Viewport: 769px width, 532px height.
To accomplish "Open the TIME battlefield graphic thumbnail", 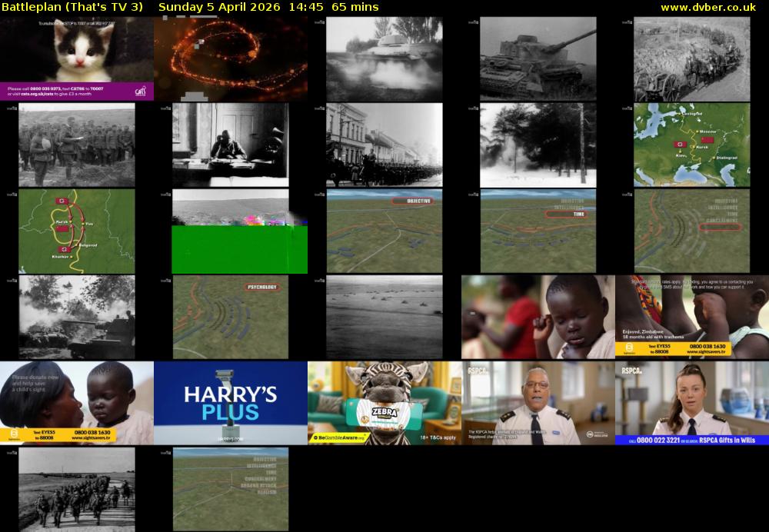I will point(538,231).
